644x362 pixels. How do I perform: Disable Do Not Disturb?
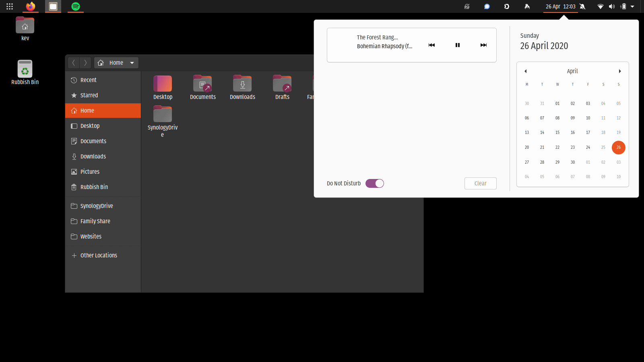[374, 183]
